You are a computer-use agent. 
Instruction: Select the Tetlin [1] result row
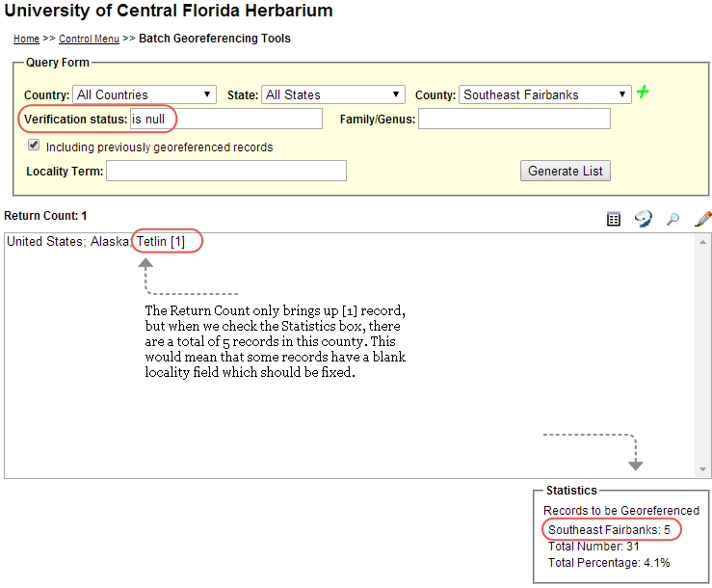click(x=95, y=241)
